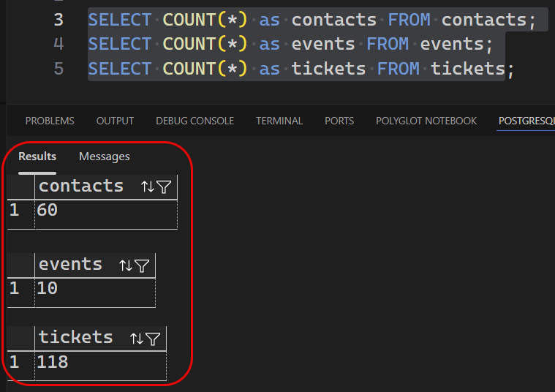
Task: Select the cell showing 60 contacts
Action: (105, 211)
